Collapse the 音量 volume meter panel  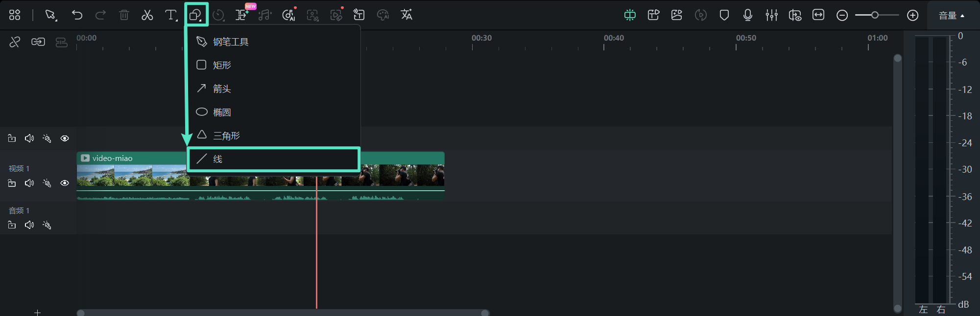click(x=951, y=16)
